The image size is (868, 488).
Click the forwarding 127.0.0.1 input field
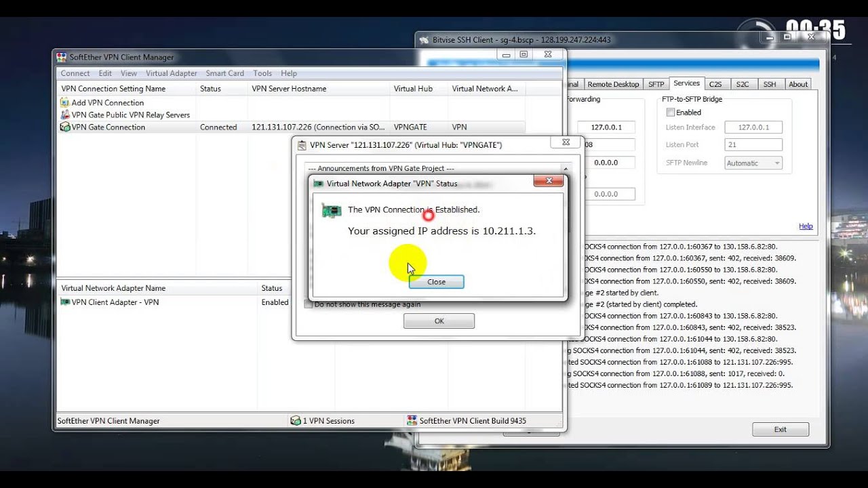coord(606,127)
